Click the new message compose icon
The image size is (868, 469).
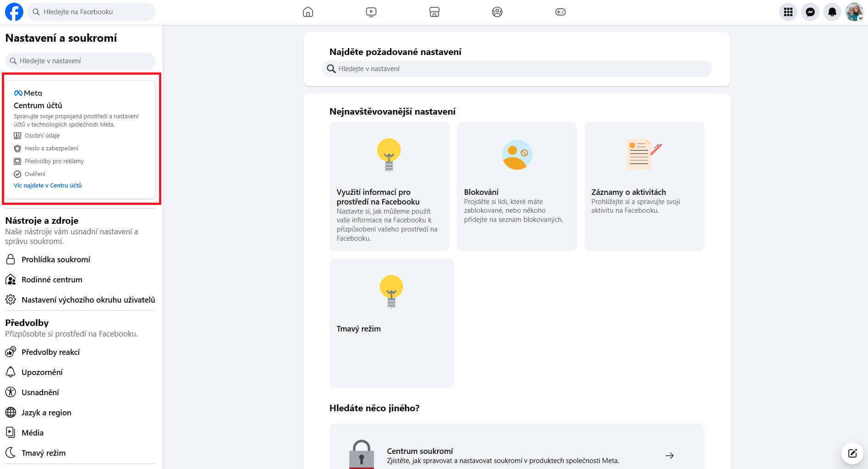coord(852,453)
